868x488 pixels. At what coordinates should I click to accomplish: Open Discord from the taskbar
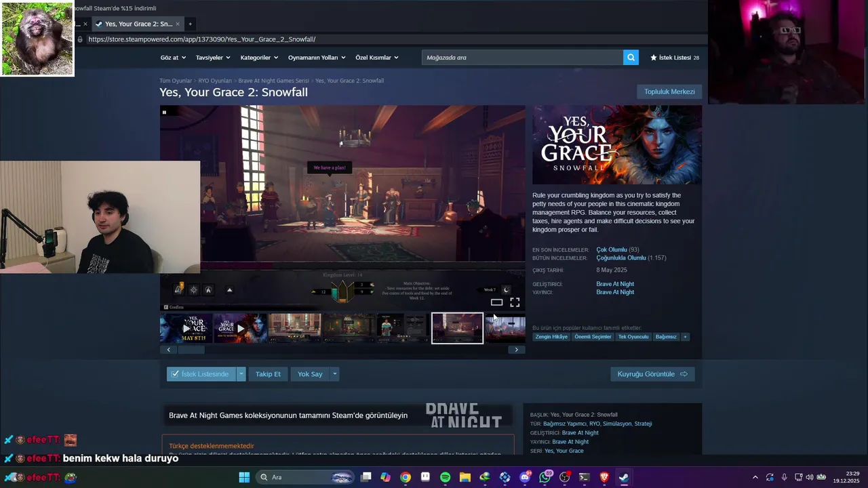[525, 477]
